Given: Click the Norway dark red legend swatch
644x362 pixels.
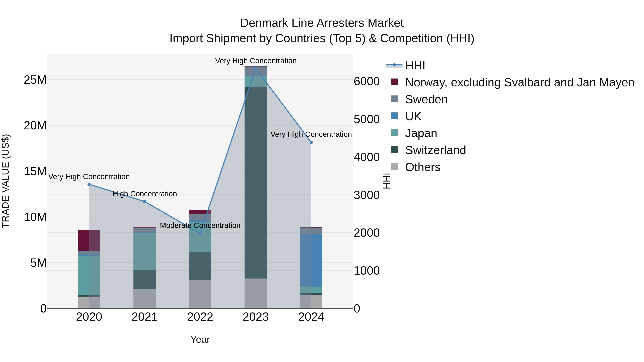Looking at the screenshot, I should click(394, 82).
